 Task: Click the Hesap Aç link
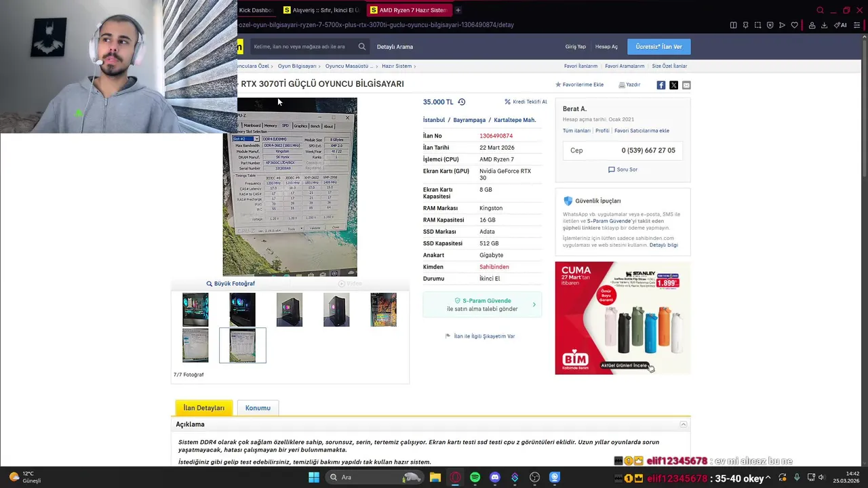tap(606, 47)
